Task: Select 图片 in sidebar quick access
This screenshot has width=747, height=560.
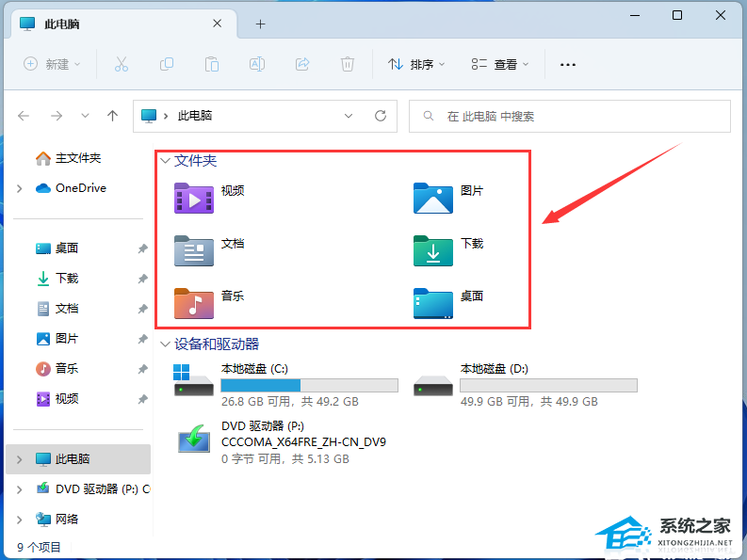Action: click(x=57, y=339)
